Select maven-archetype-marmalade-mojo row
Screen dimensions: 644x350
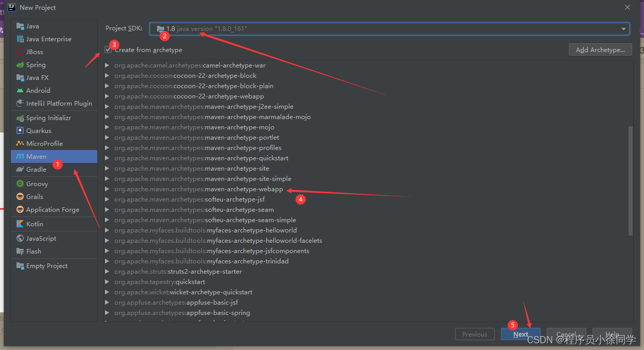coord(365,117)
